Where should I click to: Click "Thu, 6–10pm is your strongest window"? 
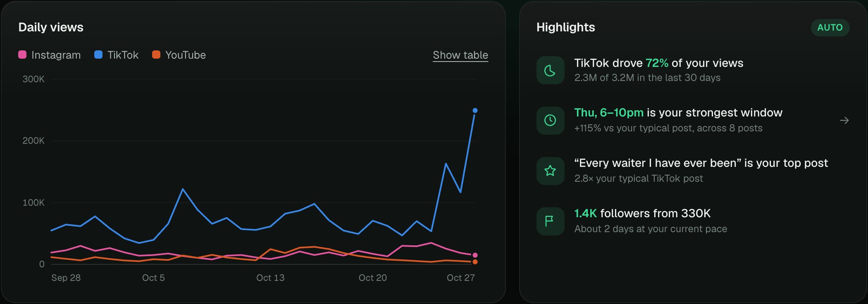point(678,113)
